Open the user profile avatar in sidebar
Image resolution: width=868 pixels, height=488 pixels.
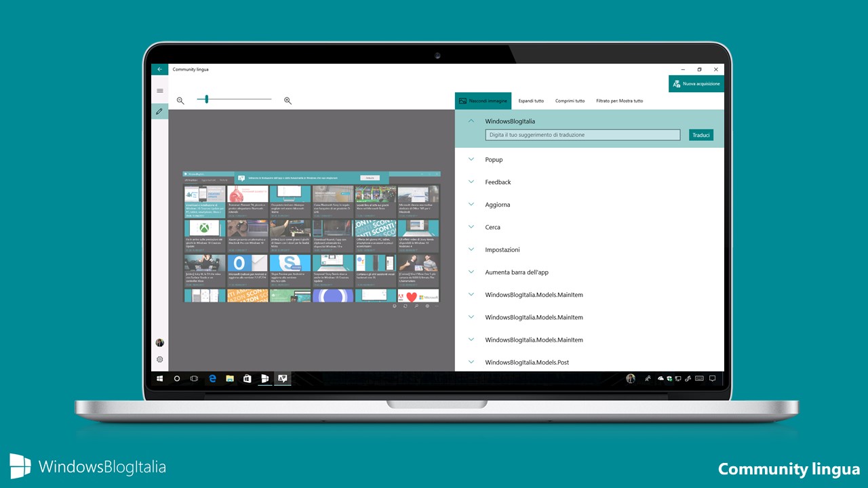159,343
